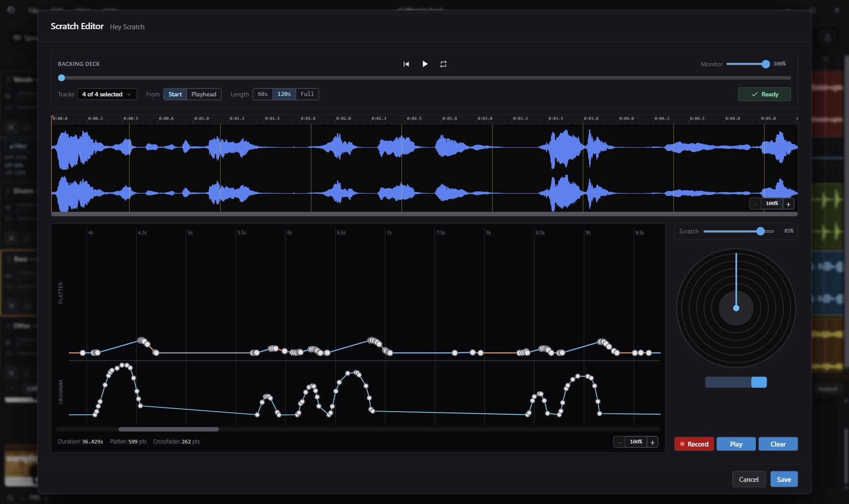Zoom out the waveform with minus icon

pyautogui.click(x=755, y=204)
